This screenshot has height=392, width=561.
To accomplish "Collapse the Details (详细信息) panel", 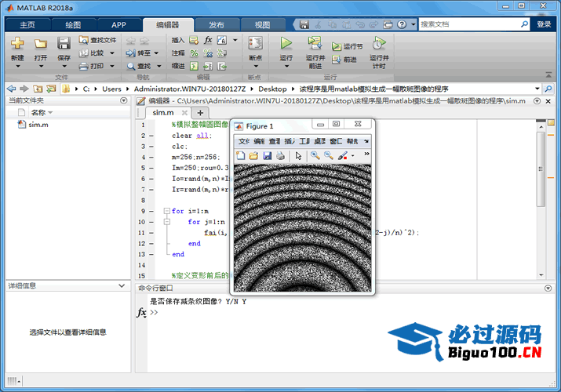I will tap(122, 285).
